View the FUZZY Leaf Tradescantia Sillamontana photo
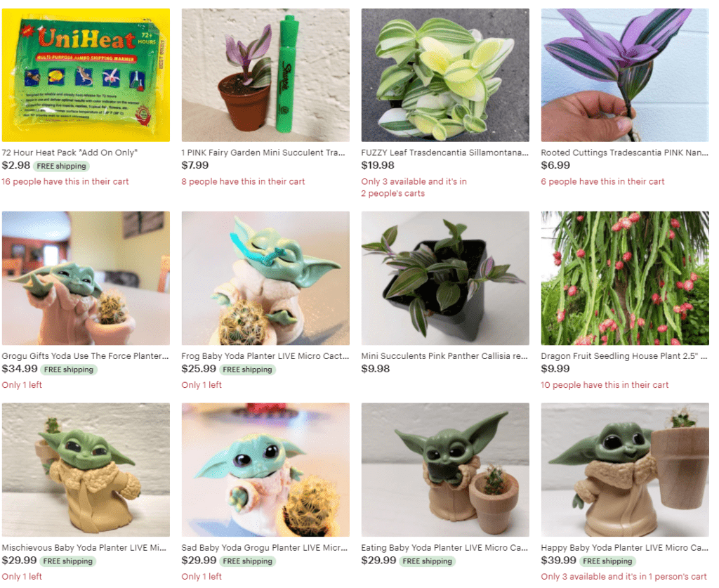719x588 pixels. click(x=445, y=74)
